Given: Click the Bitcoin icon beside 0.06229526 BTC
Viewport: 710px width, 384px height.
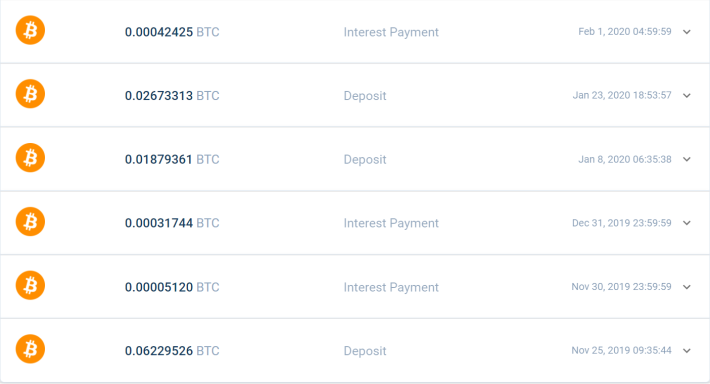Looking at the screenshot, I should point(30,349).
